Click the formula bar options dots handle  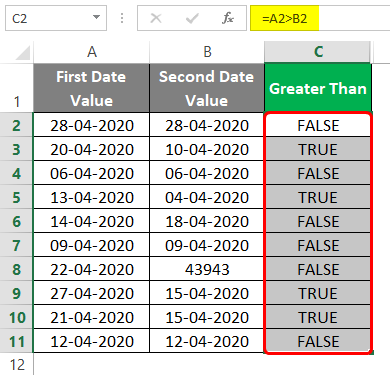[x=122, y=18]
